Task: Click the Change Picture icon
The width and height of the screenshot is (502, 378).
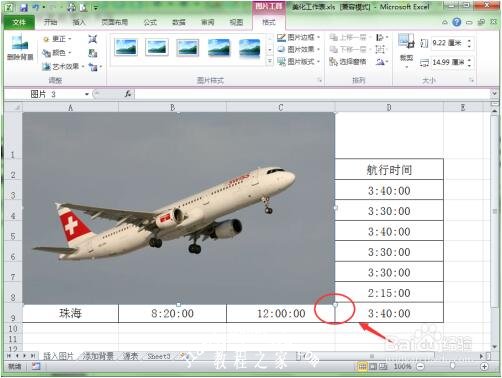Action: pos(93,53)
